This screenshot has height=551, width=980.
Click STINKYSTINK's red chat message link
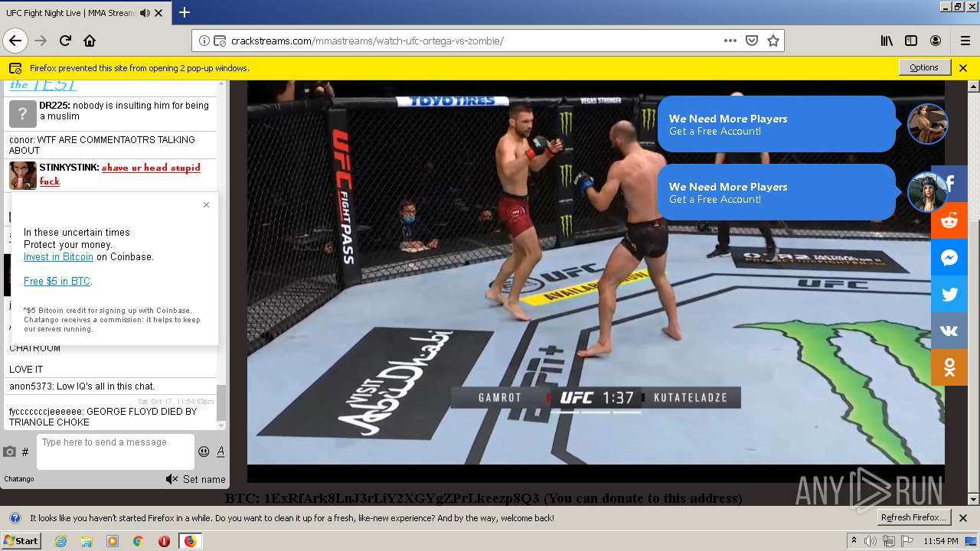pos(120,174)
